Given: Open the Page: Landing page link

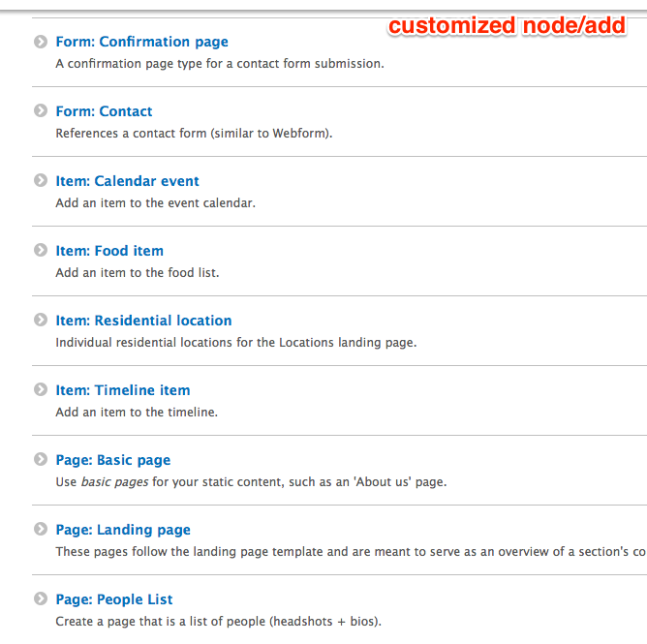Looking at the screenshot, I should point(123,530).
